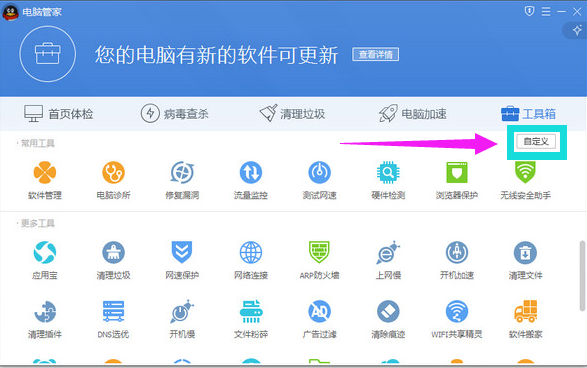Launch the WIFI共享精灵 tool
Image resolution: width=587 pixels, height=368 pixels.
pyautogui.click(x=457, y=319)
